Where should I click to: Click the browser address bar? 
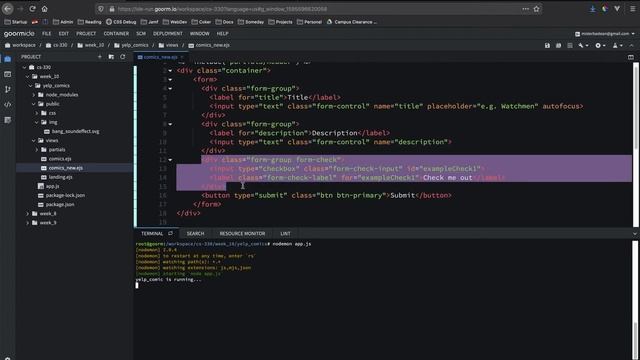[318, 9]
